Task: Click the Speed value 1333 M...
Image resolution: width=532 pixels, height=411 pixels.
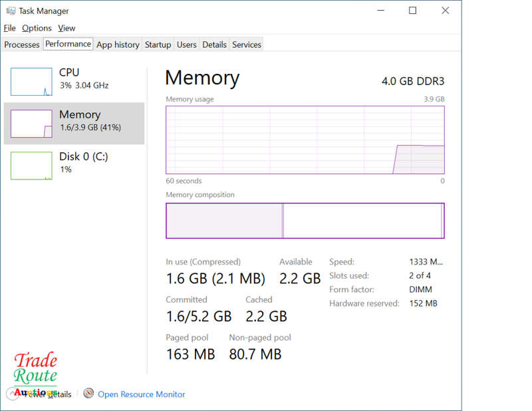Action: [426, 261]
